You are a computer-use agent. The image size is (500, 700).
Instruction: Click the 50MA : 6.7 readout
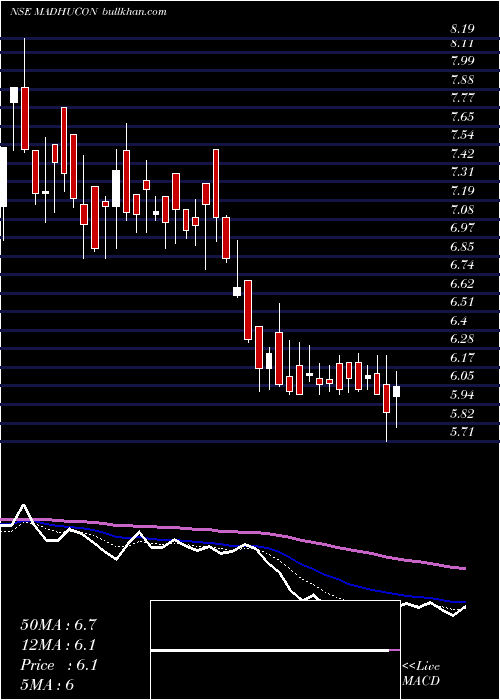pos(58,625)
